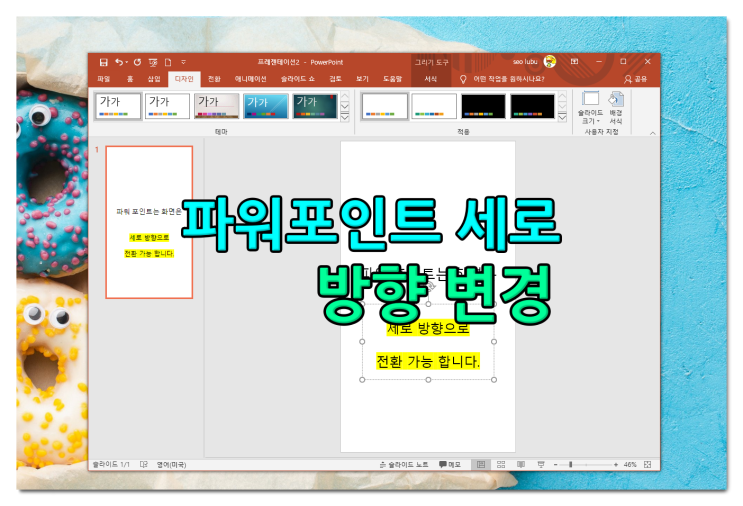Click 슬라이드 1/1 status indicator
This screenshot has height=506, width=743.
[x=111, y=465]
